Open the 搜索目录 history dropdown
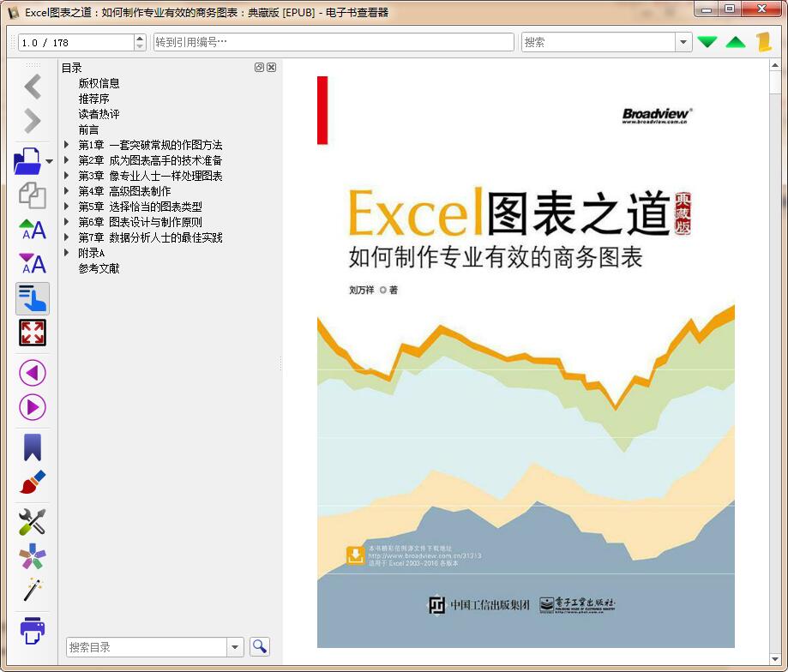The width and height of the screenshot is (788, 672). point(235,647)
